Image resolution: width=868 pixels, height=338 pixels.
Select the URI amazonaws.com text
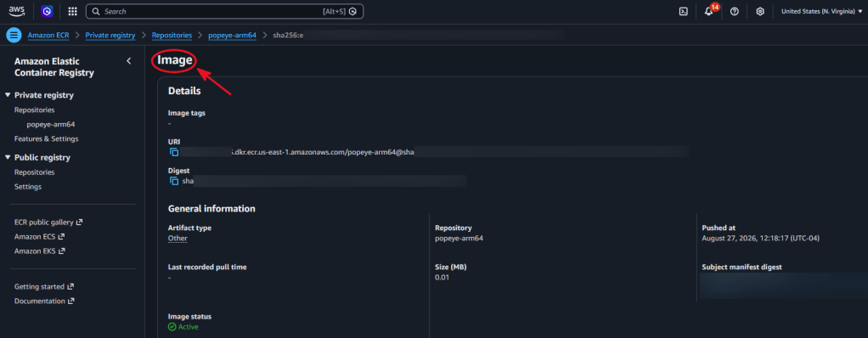tap(324, 151)
